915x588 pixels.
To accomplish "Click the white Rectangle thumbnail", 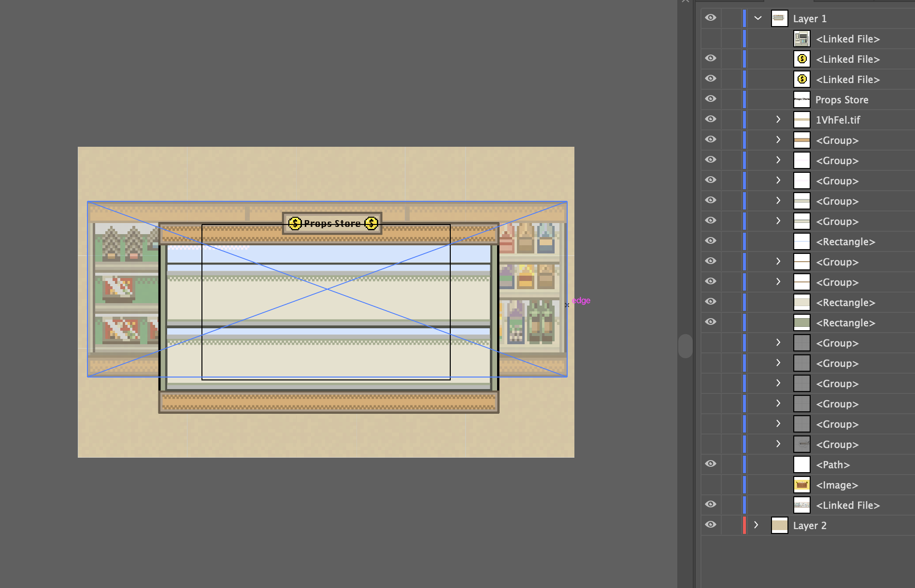I will point(801,241).
